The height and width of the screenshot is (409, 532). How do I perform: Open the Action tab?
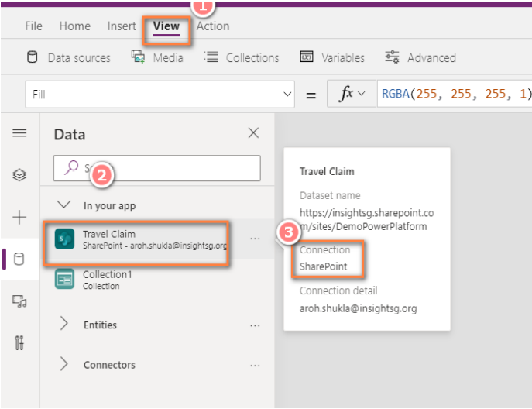[213, 26]
